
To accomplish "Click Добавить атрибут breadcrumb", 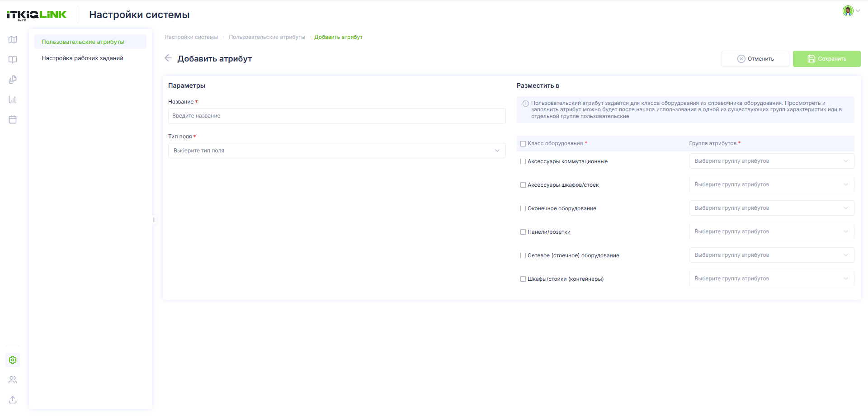I will [338, 37].
